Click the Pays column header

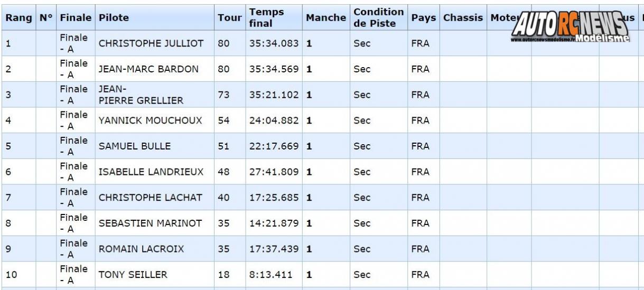point(424,18)
